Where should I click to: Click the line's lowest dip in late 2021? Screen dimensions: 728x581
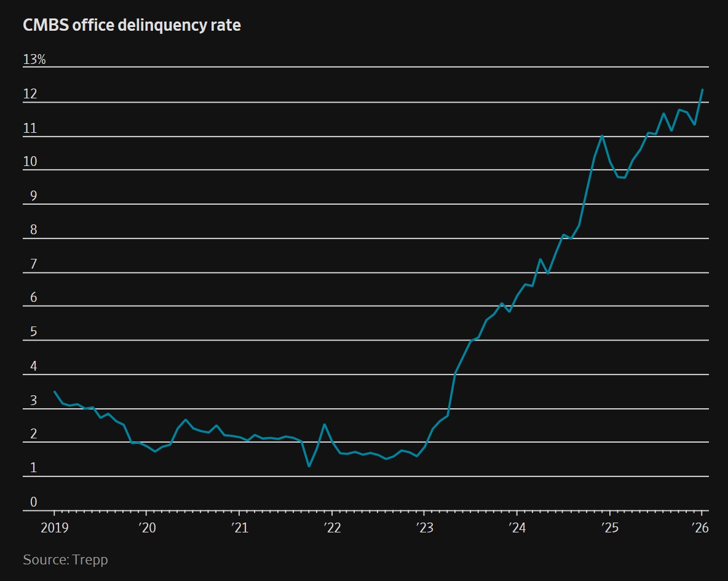coord(309,466)
